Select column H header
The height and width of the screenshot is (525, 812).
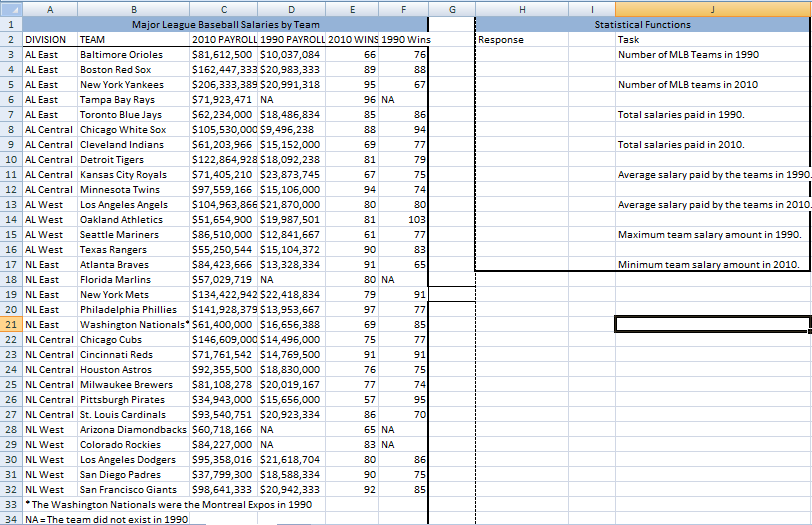tap(522, 9)
